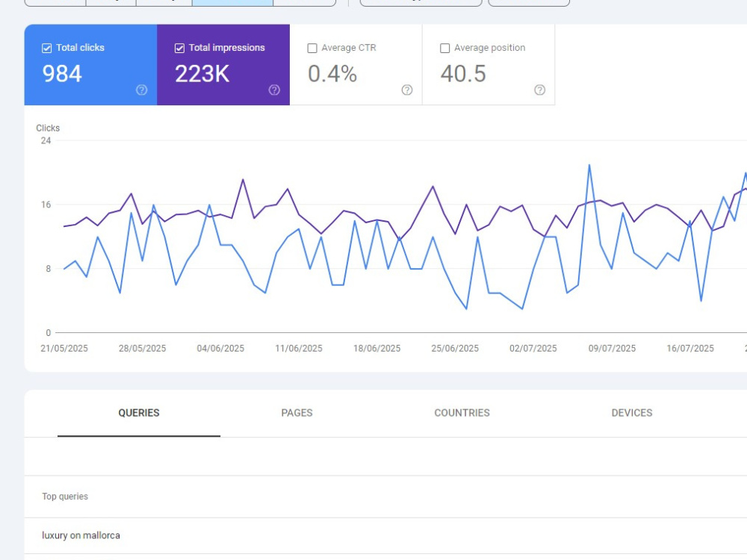Switch to the COUNTRIES tab

pos(462,413)
